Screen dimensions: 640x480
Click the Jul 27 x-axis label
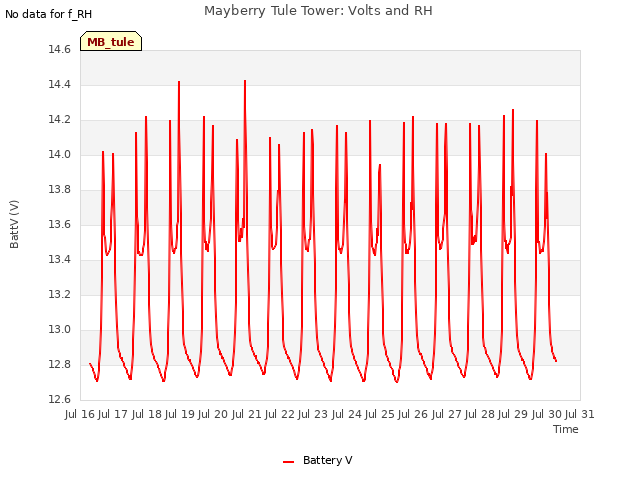pos(446,414)
